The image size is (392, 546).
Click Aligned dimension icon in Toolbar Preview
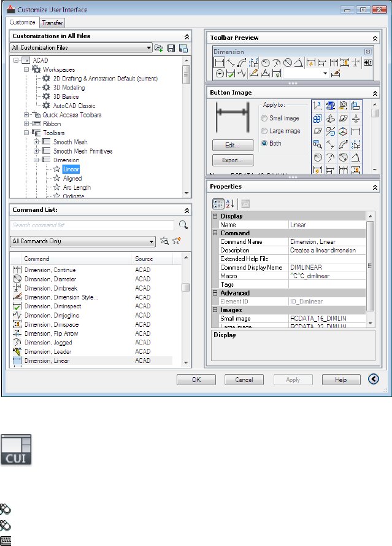[x=231, y=63]
